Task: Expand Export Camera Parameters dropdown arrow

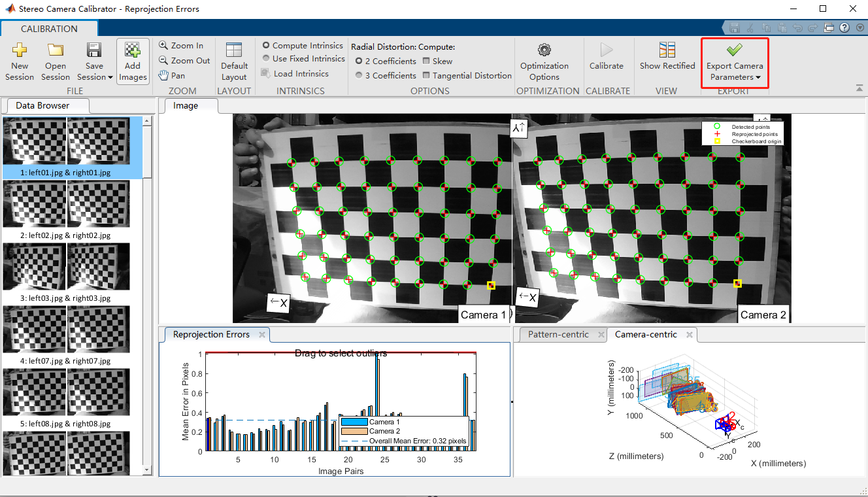Action: [x=758, y=77]
